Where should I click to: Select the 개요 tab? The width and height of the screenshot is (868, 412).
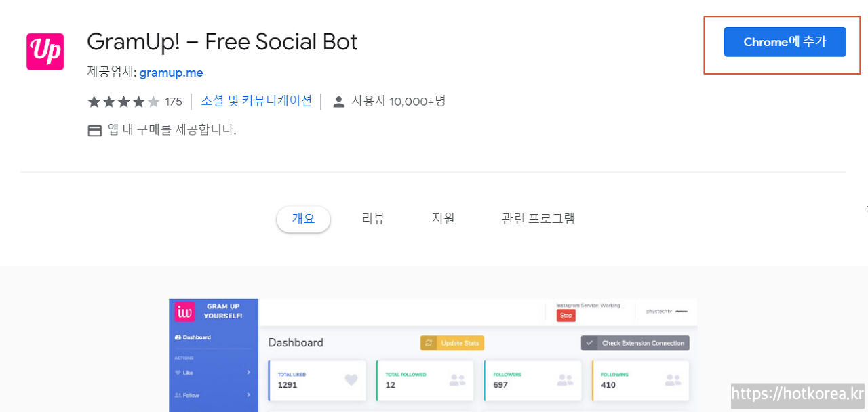(303, 219)
